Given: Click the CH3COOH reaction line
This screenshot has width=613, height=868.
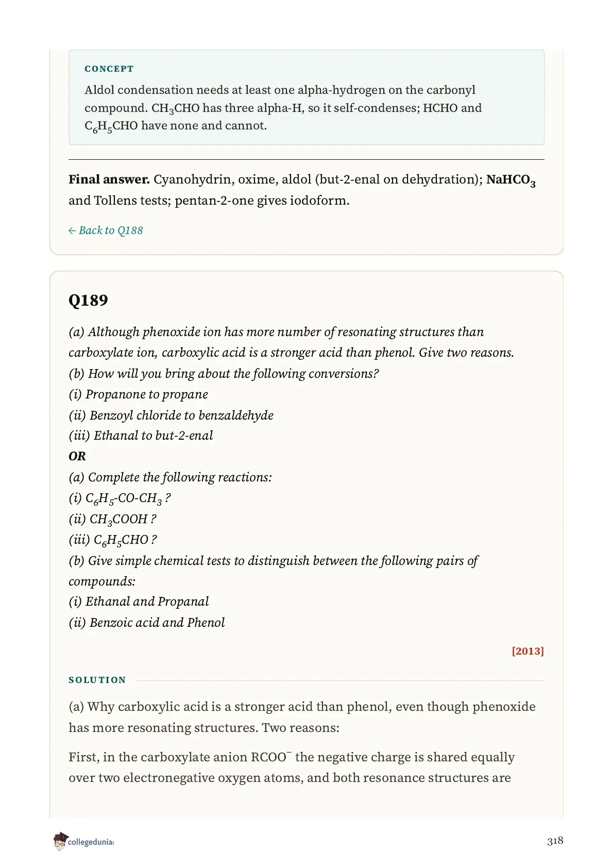Looking at the screenshot, I should [x=112, y=520].
